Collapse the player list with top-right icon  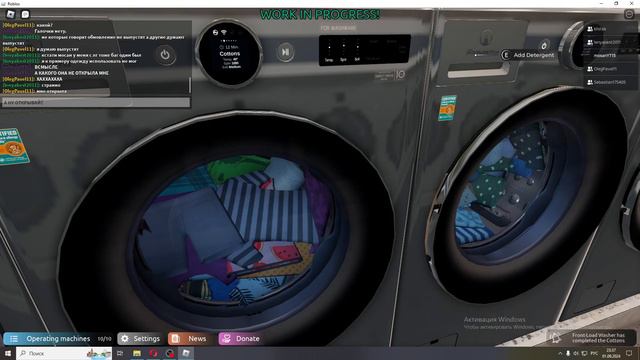pyautogui.click(x=629, y=14)
